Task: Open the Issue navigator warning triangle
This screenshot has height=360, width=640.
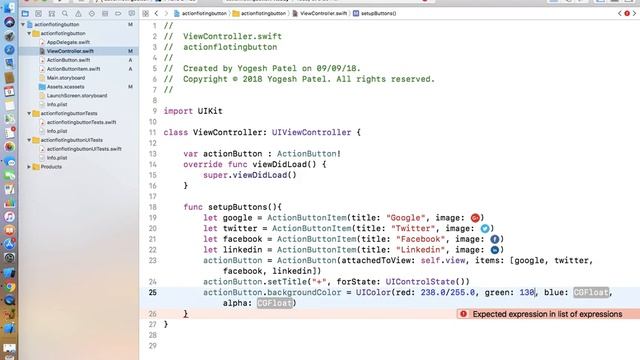Action: (78, 13)
